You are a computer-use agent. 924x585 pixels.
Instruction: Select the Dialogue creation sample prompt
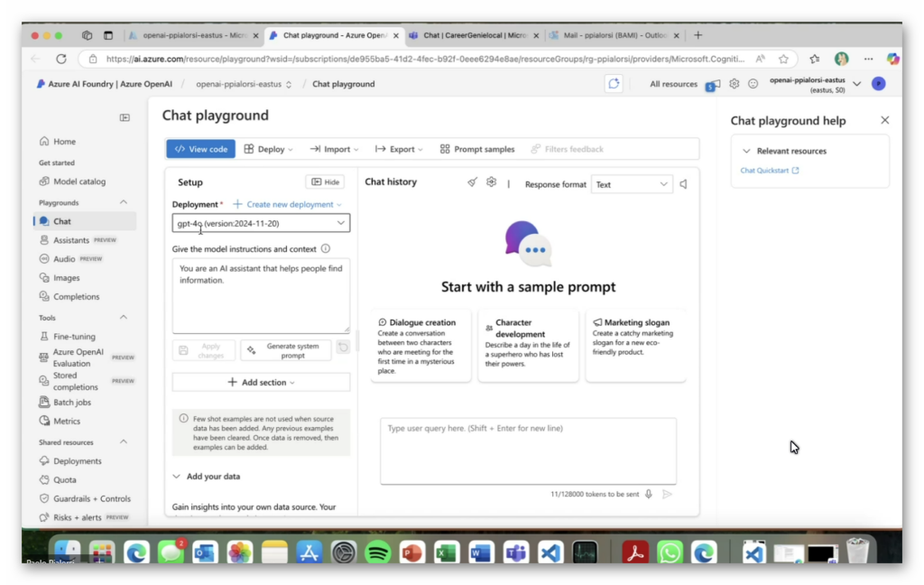pyautogui.click(x=420, y=346)
